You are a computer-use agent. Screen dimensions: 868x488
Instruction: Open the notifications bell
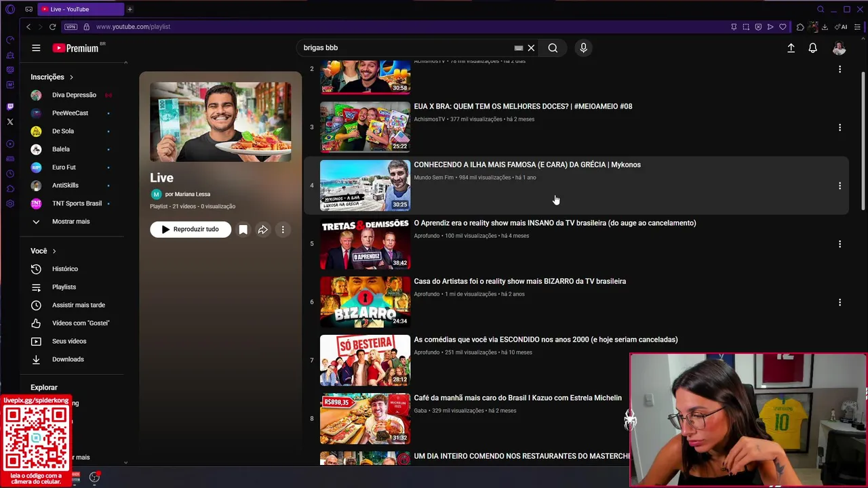pos(812,48)
